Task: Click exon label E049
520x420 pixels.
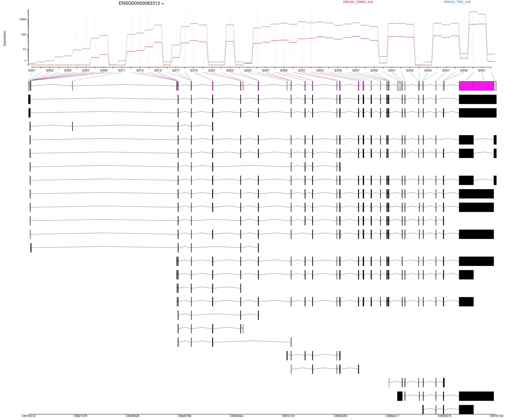Action: [464, 71]
